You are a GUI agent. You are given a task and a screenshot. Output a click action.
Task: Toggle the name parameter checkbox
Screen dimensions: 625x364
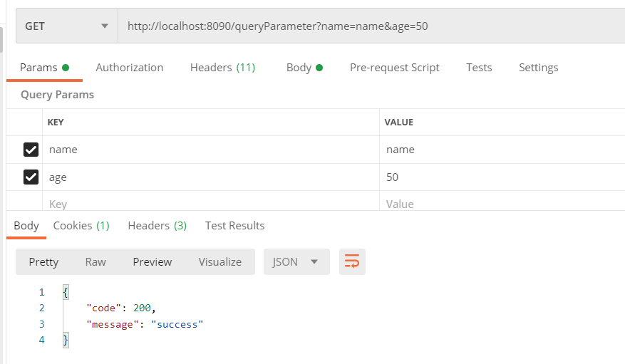(31, 150)
